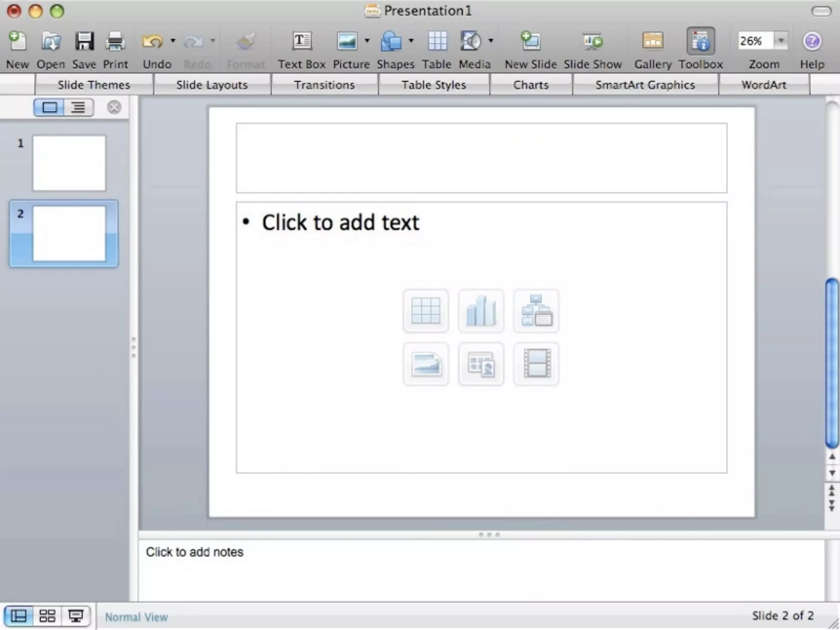Screen dimensions: 840x630
Task: Open the Shapes dropdown arrow
Action: pyautogui.click(x=411, y=41)
